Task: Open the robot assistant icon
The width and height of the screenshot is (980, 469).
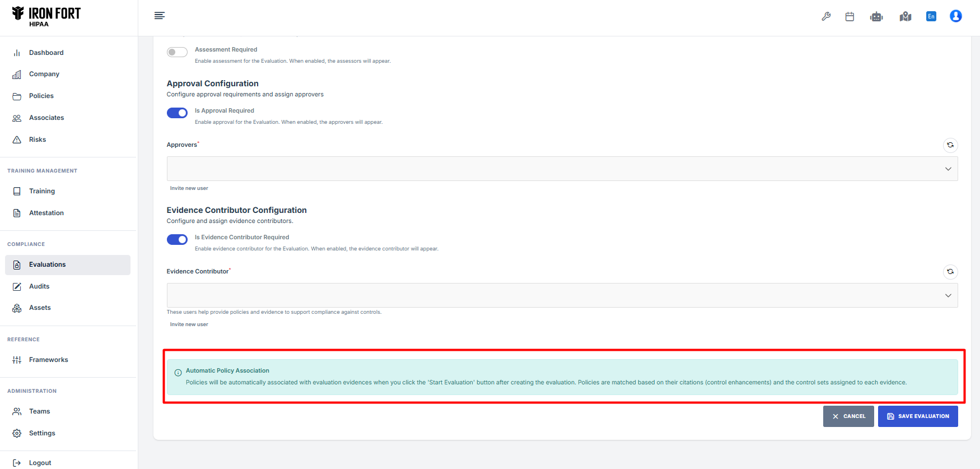Action: pyautogui.click(x=876, y=16)
